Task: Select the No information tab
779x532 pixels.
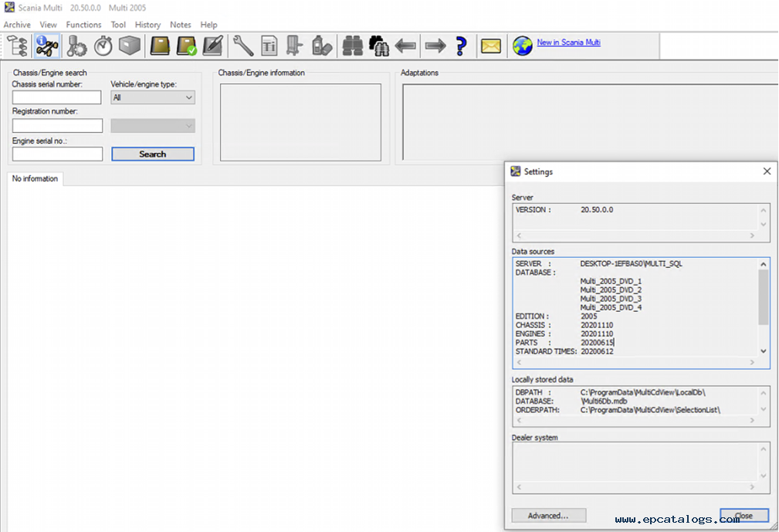Action: point(35,178)
